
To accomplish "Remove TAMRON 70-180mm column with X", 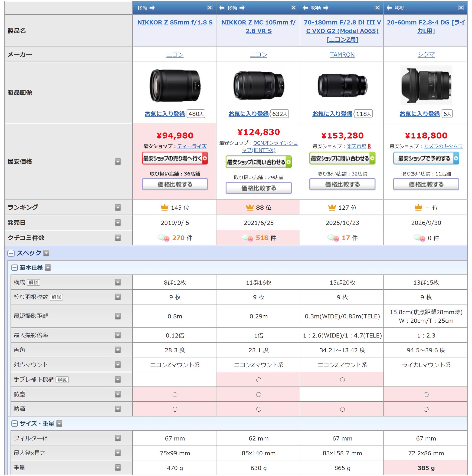I will click(377, 8).
